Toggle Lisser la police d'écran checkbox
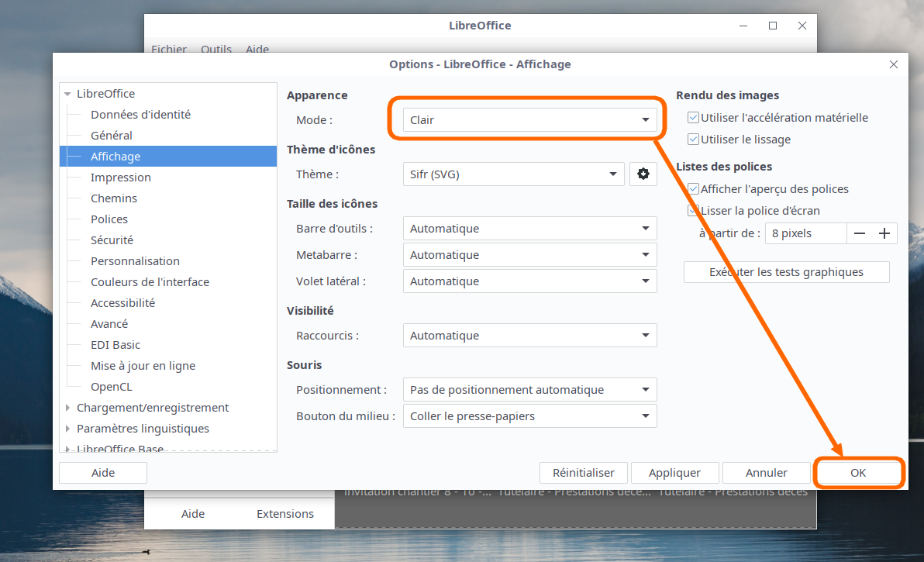This screenshot has width=924, height=562. (693, 211)
